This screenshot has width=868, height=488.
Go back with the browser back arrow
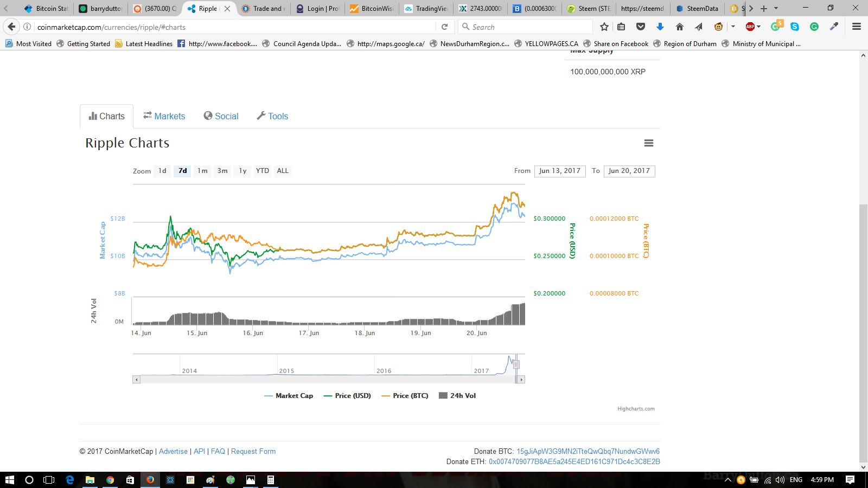(x=11, y=27)
